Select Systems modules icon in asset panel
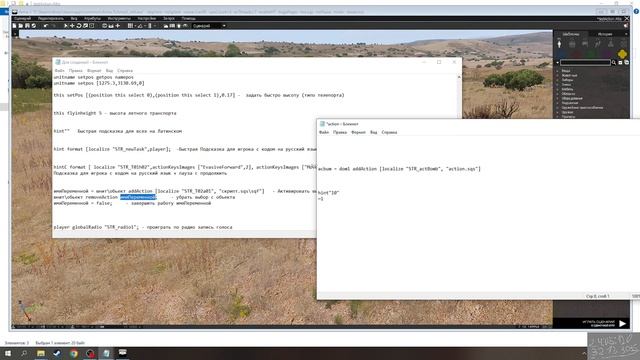The width and height of the screenshot is (640, 360). 611,44
